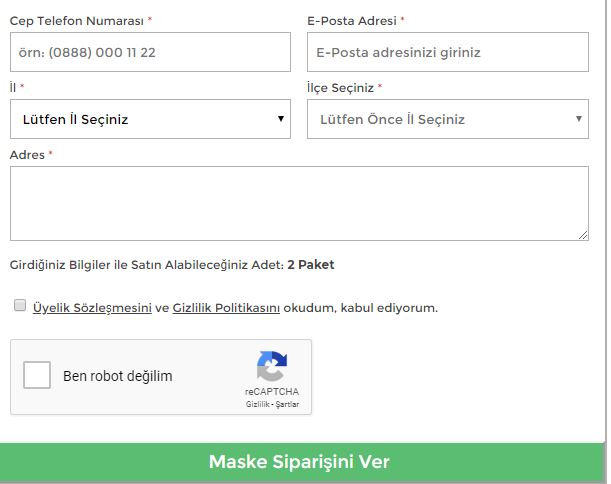Click inside the Adres text area
The height and width of the screenshot is (484, 611).
299,203
